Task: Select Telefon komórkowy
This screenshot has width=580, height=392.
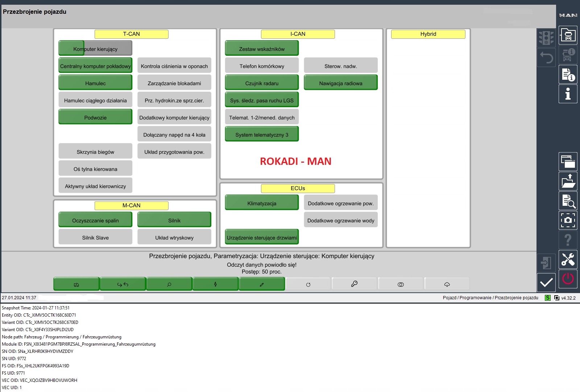Action: pos(262,66)
